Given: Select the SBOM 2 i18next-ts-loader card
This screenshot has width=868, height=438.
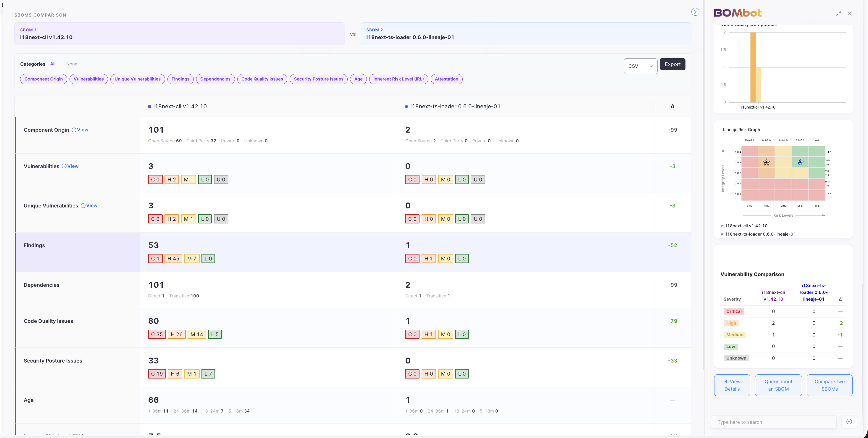Looking at the screenshot, I should pos(526,34).
